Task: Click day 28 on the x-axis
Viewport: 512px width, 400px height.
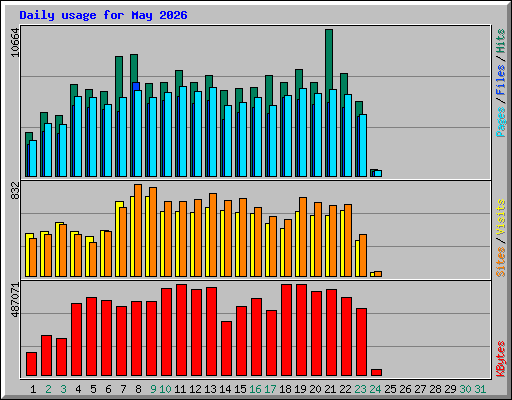Action: [x=435, y=389]
